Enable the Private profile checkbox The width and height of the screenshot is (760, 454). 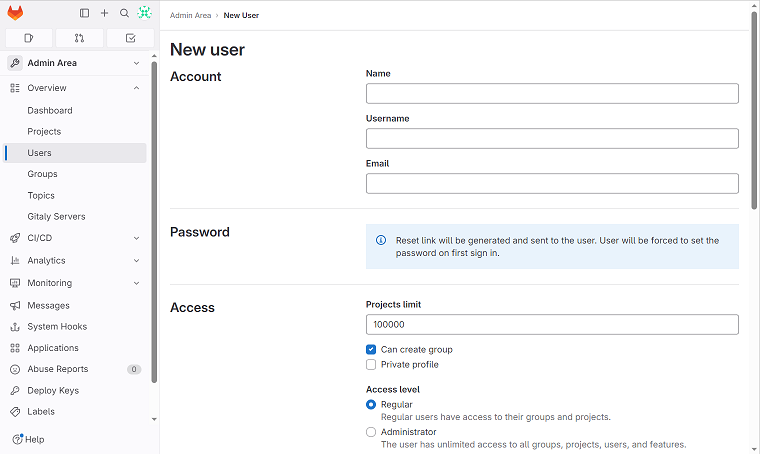[371, 365]
